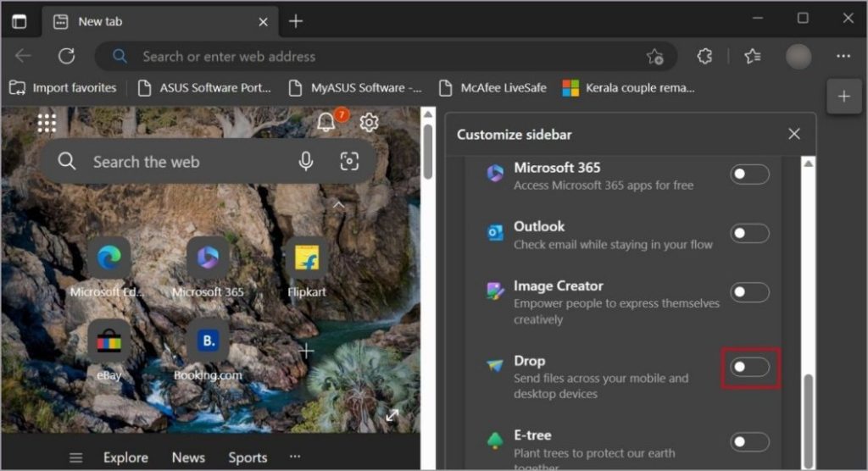
Task: Enable the Outlook sidebar toggle
Action: pos(749,234)
